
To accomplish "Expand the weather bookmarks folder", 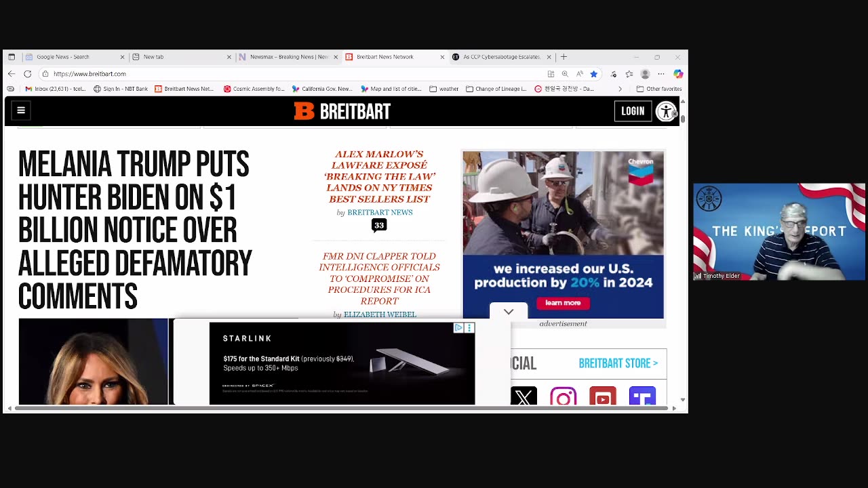I will 443,89.
